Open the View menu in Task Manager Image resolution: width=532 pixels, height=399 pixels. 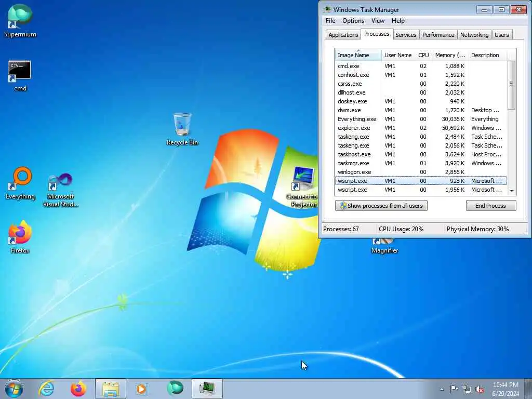click(378, 21)
